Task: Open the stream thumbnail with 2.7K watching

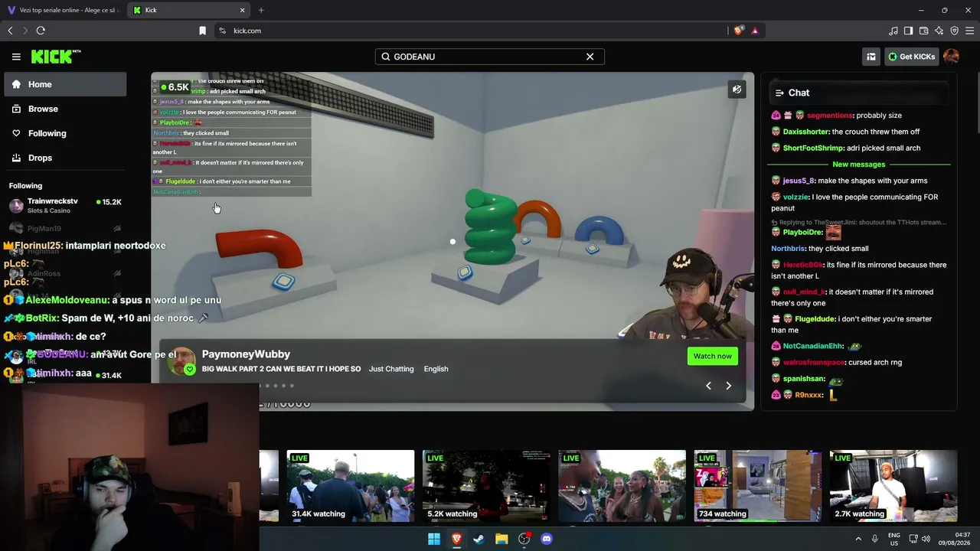Action: point(893,486)
